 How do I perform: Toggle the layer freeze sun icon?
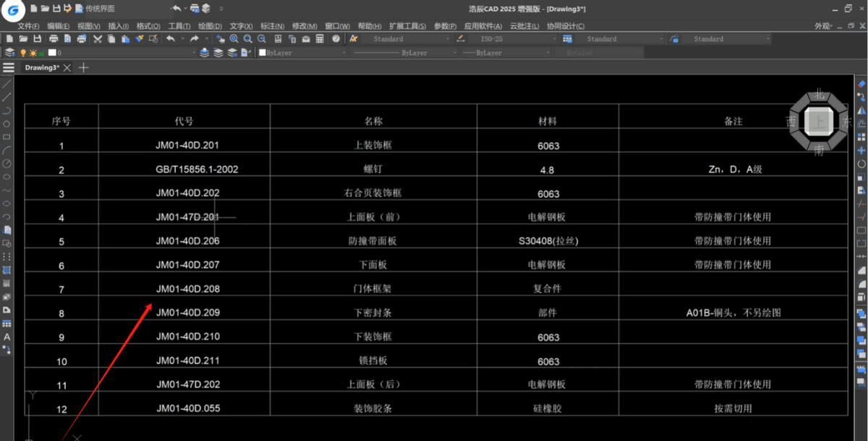(32, 52)
